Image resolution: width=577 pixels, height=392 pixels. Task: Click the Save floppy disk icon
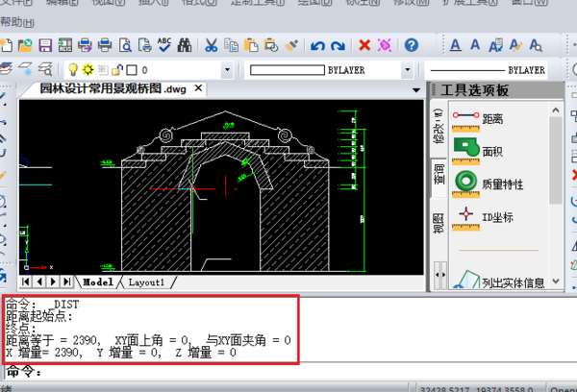[45, 45]
